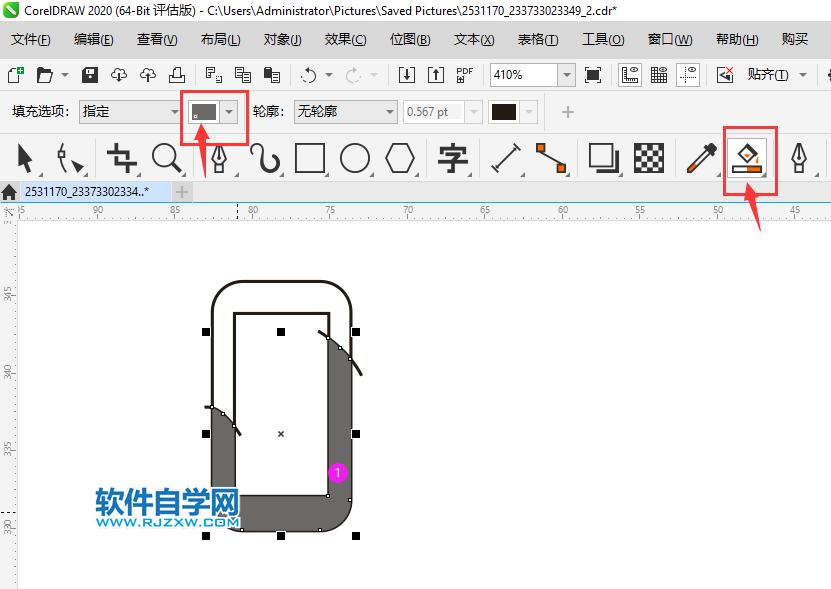Click the 购买 link in the menu bar
This screenshot has height=589, width=831.
click(795, 39)
